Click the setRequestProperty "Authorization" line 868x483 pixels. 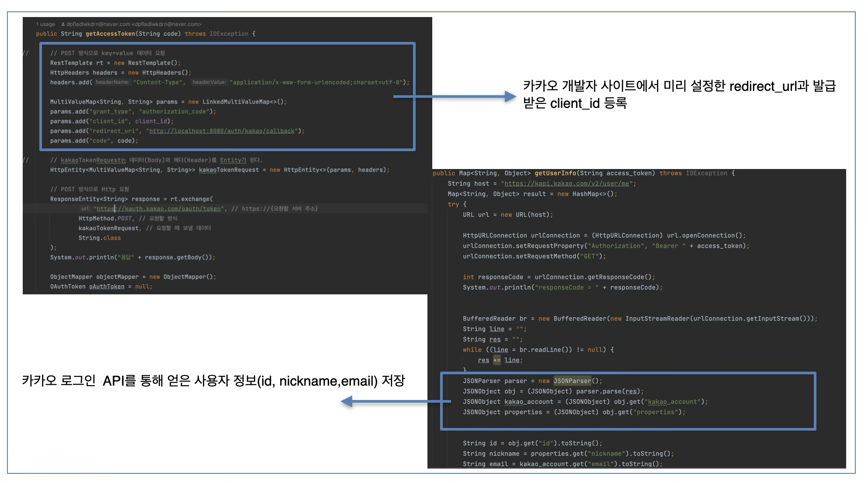606,246
